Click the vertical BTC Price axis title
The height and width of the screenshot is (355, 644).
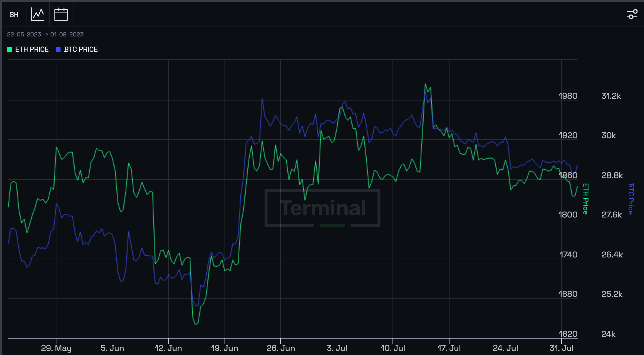[x=631, y=199]
